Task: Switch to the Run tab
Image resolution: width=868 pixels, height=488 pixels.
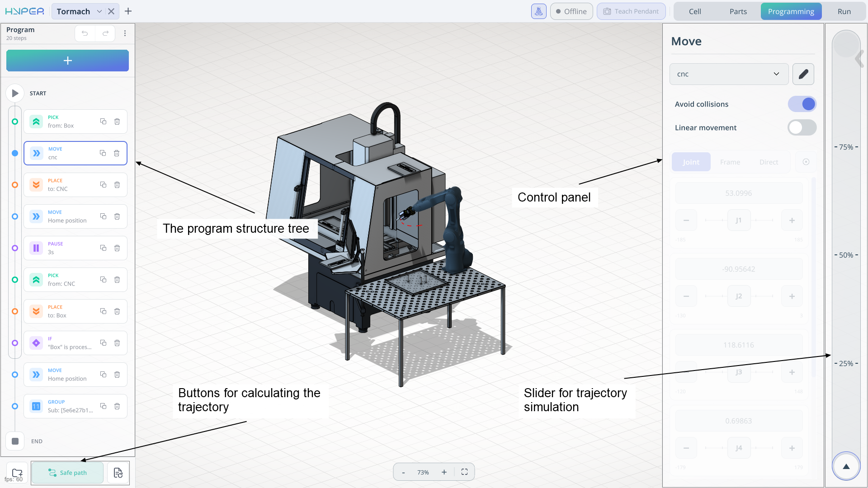Action: 844,11
